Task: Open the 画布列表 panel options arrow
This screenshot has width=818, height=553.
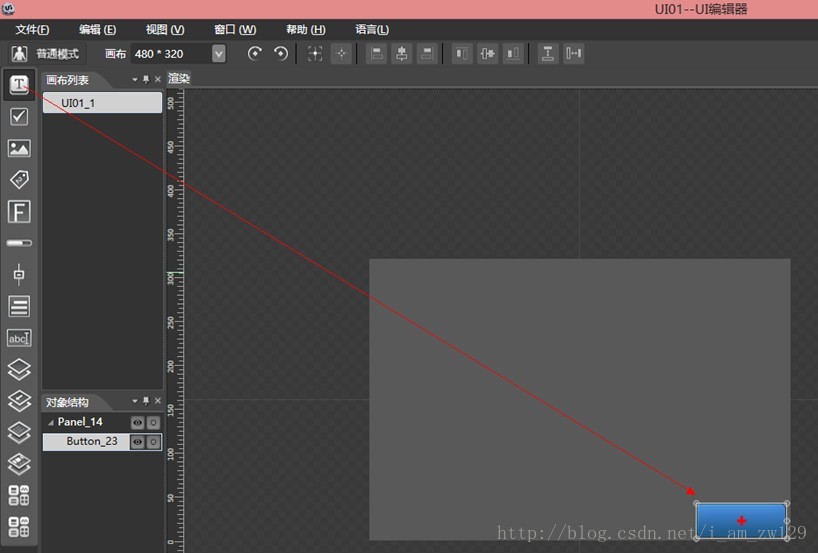Action: click(135, 80)
